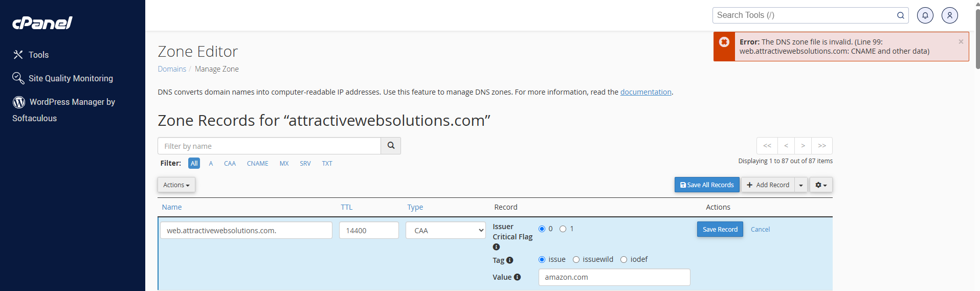Open the record Type CAA dropdown
Screen dimensions: 980x291
pyautogui.click(x=446, y=230)
